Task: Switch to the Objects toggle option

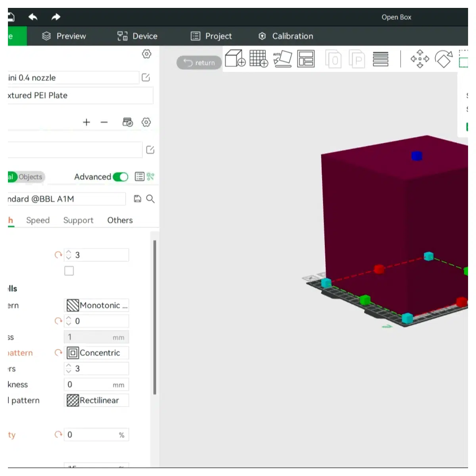Action: [30, 177]
